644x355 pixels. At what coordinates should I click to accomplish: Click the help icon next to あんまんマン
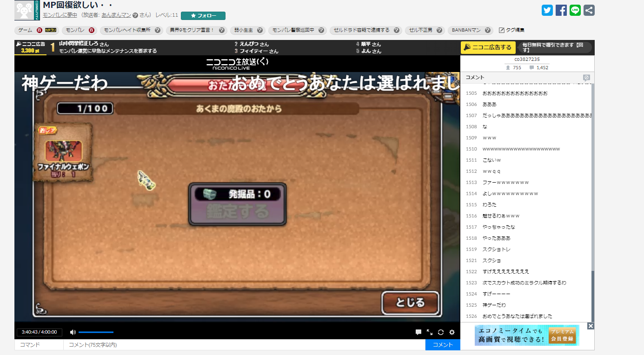[x=135, y=15]
